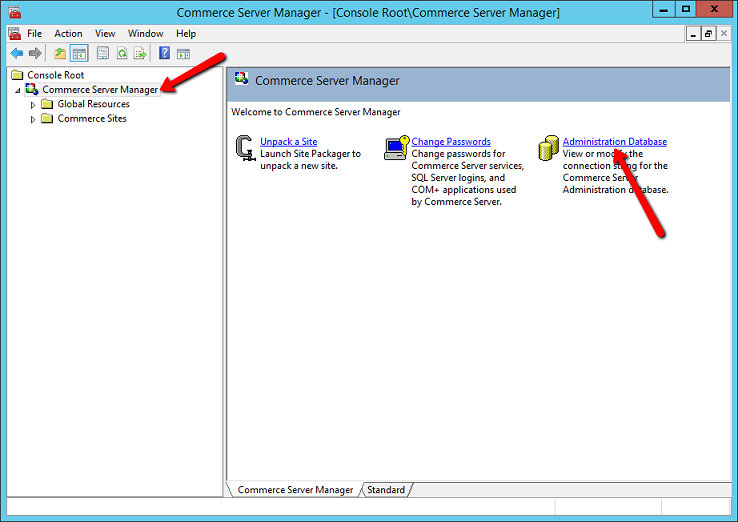This screenshot has width=738, height=522.
Task: Click the Global Resources folder icon
Action: [47, 104]
